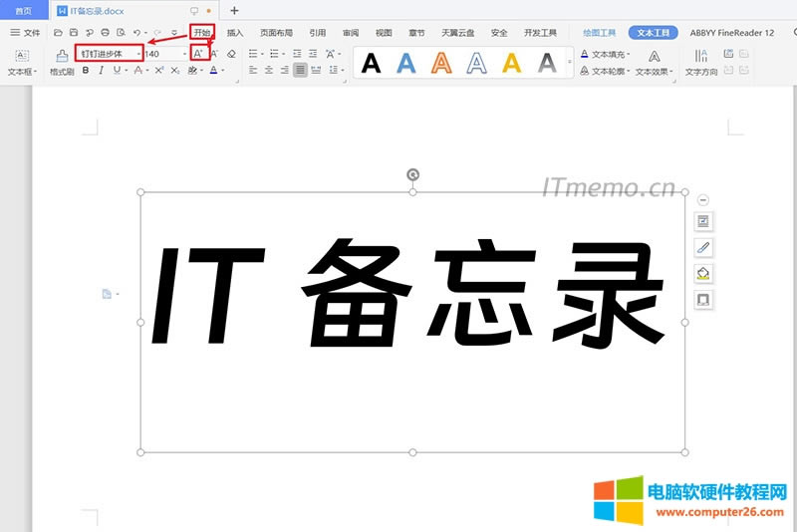Click the text direction (文字方向) icon
This screenshot has width=797, height=532.
[701, 58]
